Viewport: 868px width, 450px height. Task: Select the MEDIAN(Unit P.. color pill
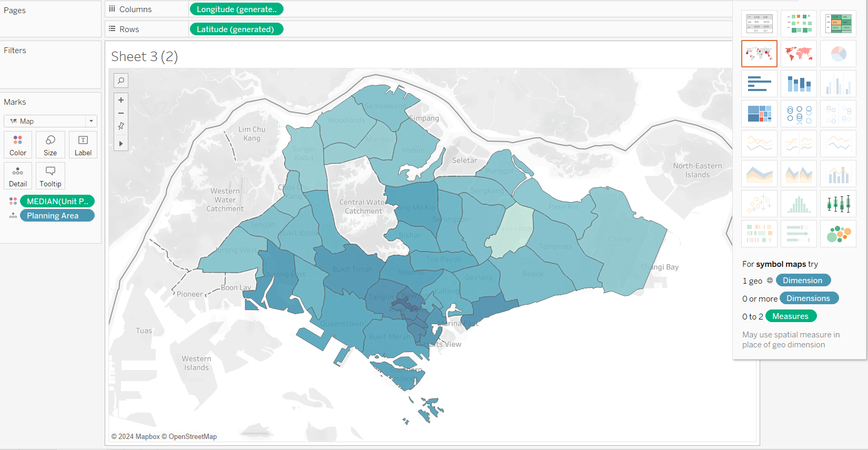57,201
